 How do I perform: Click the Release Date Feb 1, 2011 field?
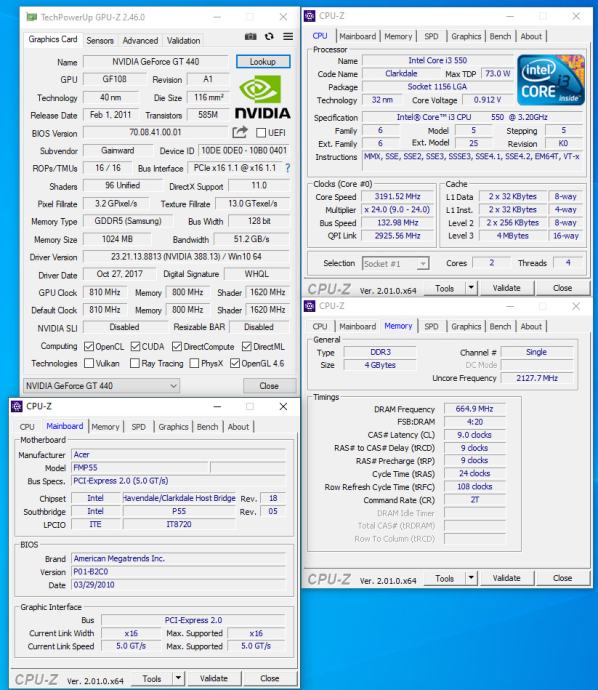110,115
